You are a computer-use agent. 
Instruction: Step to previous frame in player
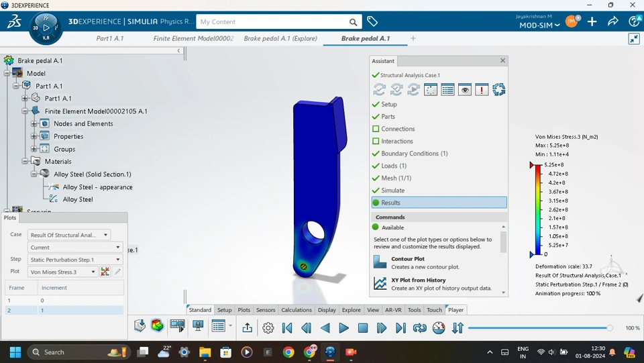coord(306,327)
